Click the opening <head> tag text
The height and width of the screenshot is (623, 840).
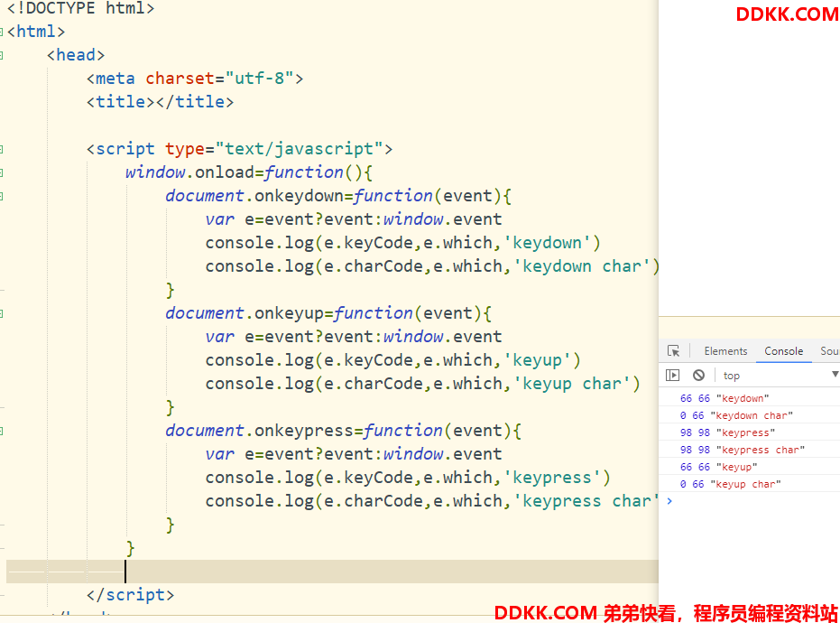pos(76,55)
